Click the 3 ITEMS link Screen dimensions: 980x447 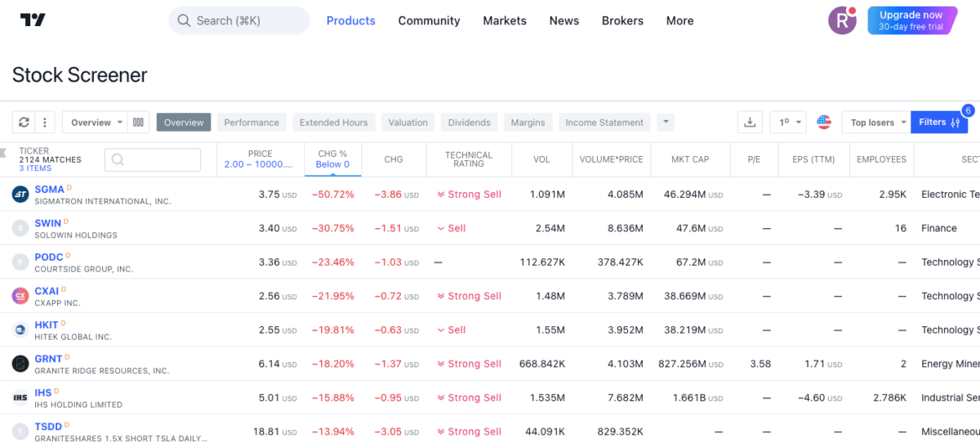(35, 168)
